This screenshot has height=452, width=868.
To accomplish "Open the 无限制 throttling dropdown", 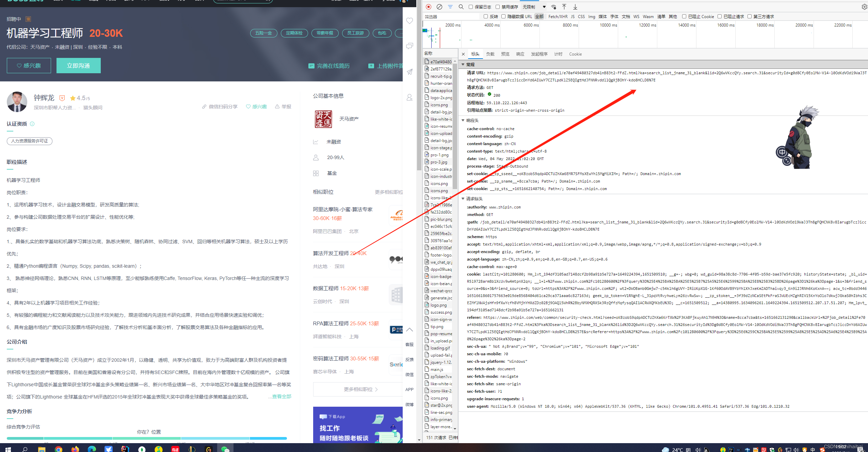I will (534, 7).
